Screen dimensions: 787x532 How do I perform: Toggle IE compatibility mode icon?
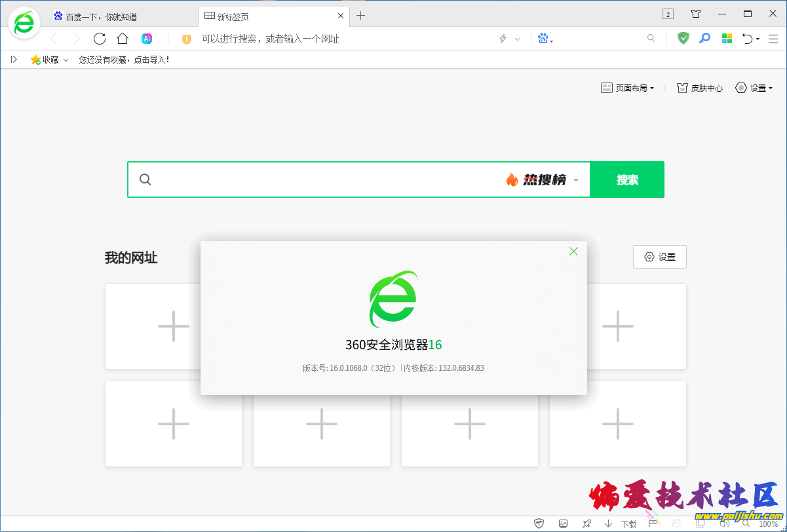coord(676,523)
